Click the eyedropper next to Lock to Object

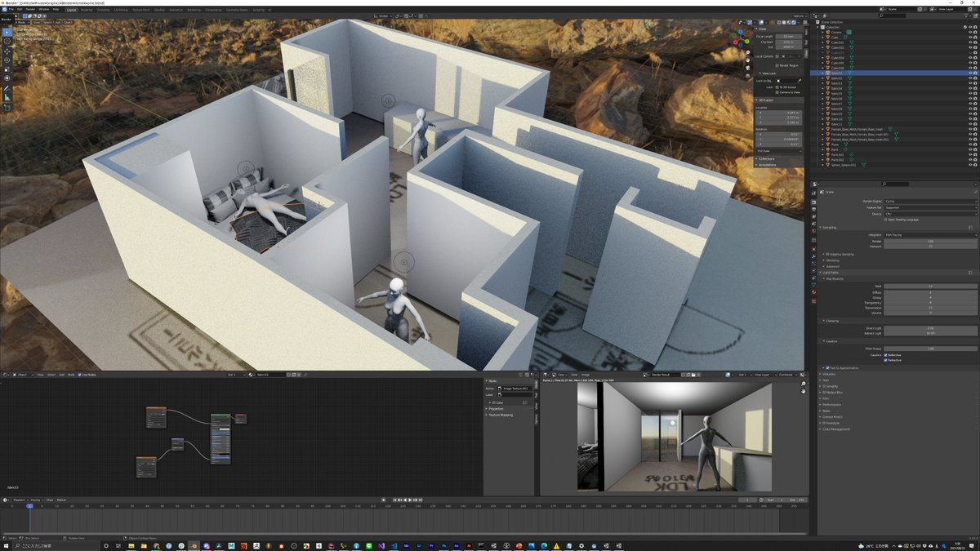click(x=800, y=81)
